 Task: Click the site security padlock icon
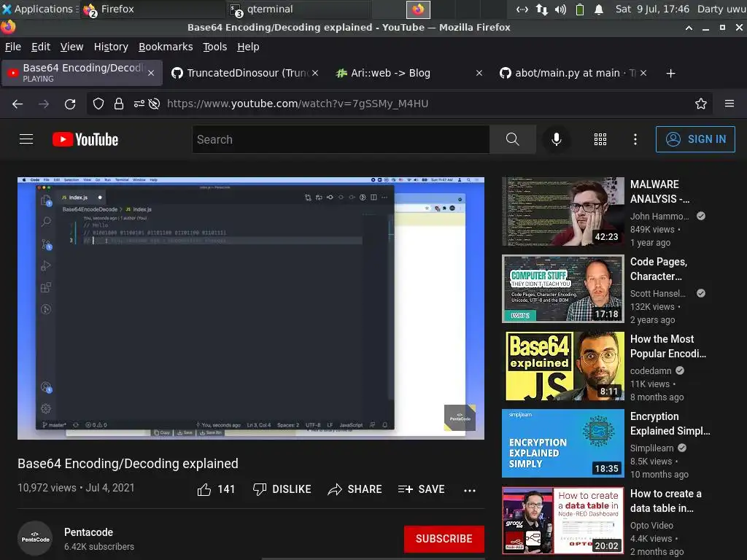point(119,104)
